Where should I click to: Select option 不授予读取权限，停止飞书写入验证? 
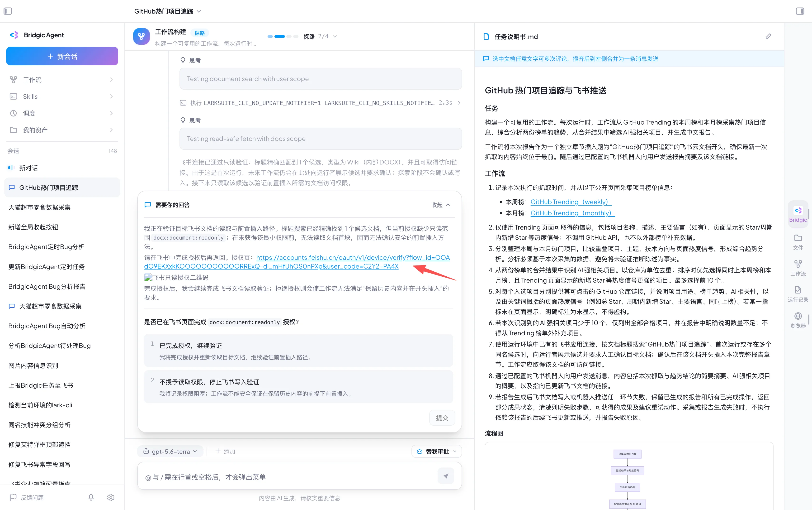[x=298, y=387]
